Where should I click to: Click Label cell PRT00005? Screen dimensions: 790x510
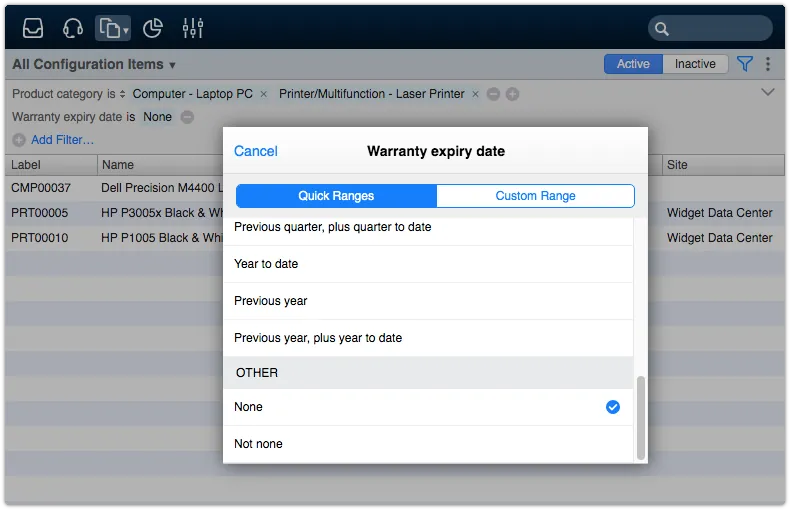[39, 213]
